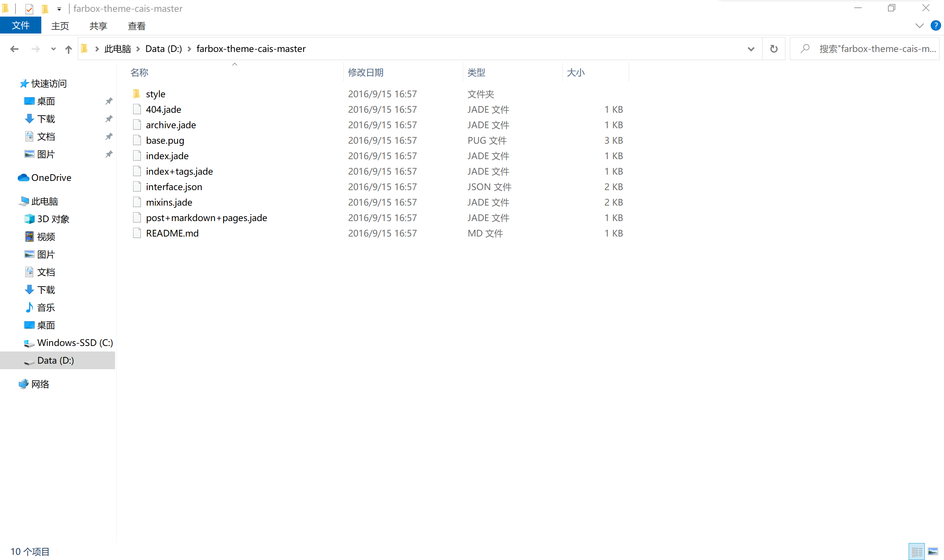
Task: Click Properties icon in quick access toolbar
Action: tap(29, 9)
